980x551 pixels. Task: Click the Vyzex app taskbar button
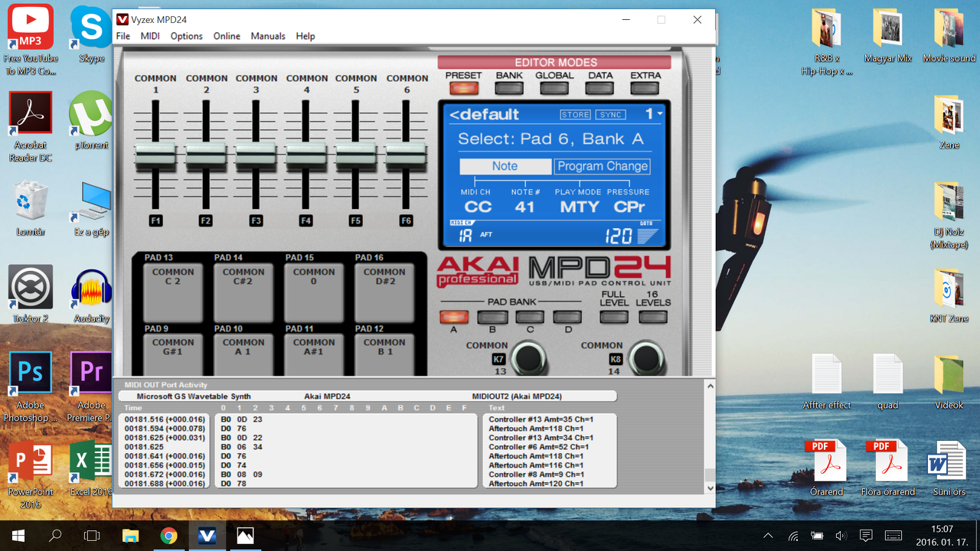pos(207,536)
